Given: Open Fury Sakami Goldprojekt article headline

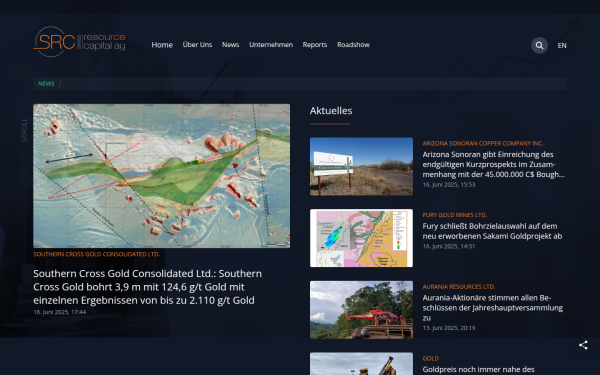Looking at the screenshot, I should pyautogui.click(x=492, y=231).
